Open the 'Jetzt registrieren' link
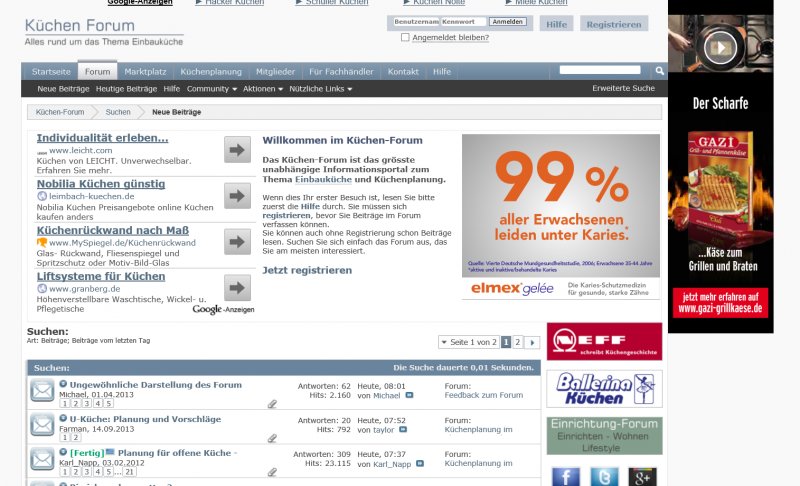The width and height of the screenshot is (800, 486). click(307, 270)
